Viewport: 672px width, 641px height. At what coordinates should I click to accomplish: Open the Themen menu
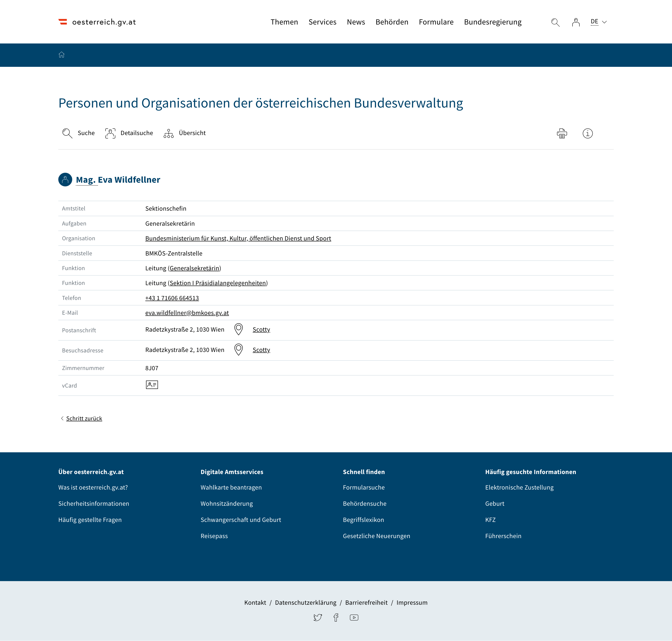click(x=284, y=22)
